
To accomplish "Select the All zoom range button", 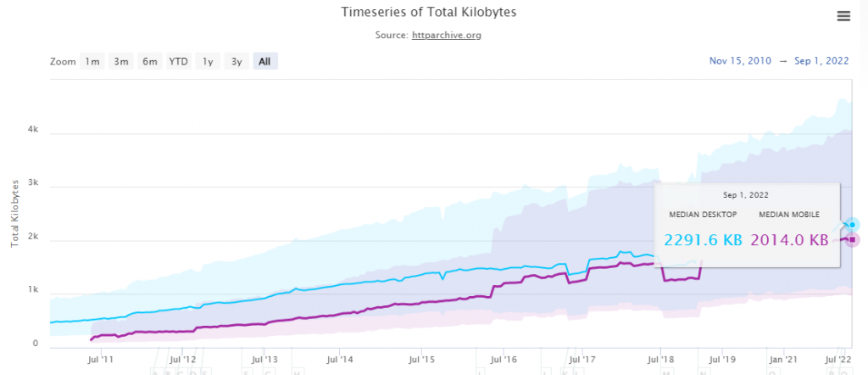I will coord(264,61).
